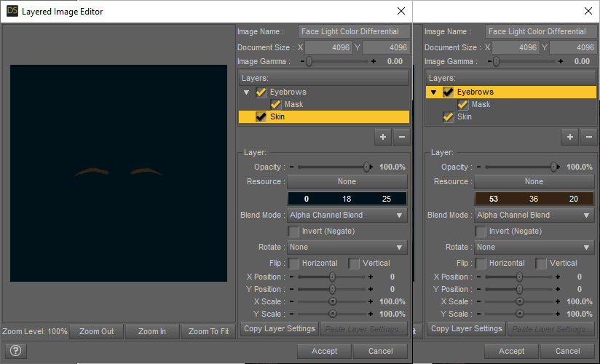Open Rotate dropdown in left panel

click(x=347, y=248)
